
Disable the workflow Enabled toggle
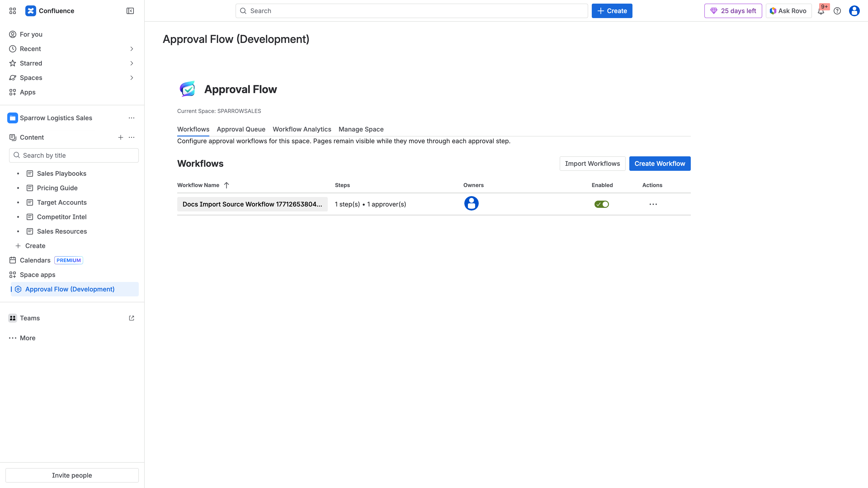[602, 204]
